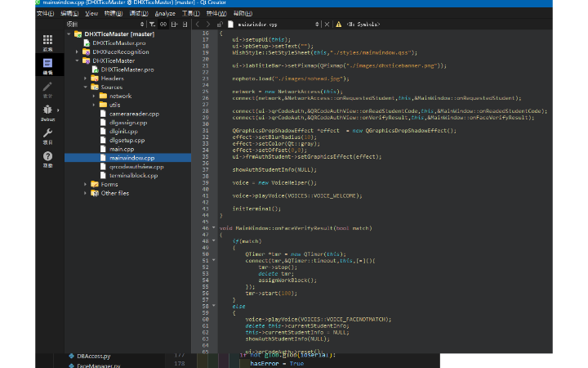This screenshot has height=368, width=588.
Task: Click the mainwindow.cpp document icon in toolbar
Action: (x=230, y=25)
